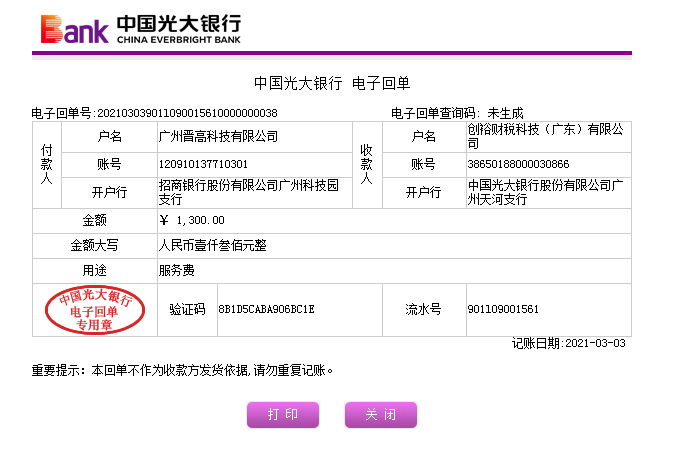The height and width of the screenshot is (470, 678).
Task: Click the 收款人 column header cell
Action: (367, 165)
